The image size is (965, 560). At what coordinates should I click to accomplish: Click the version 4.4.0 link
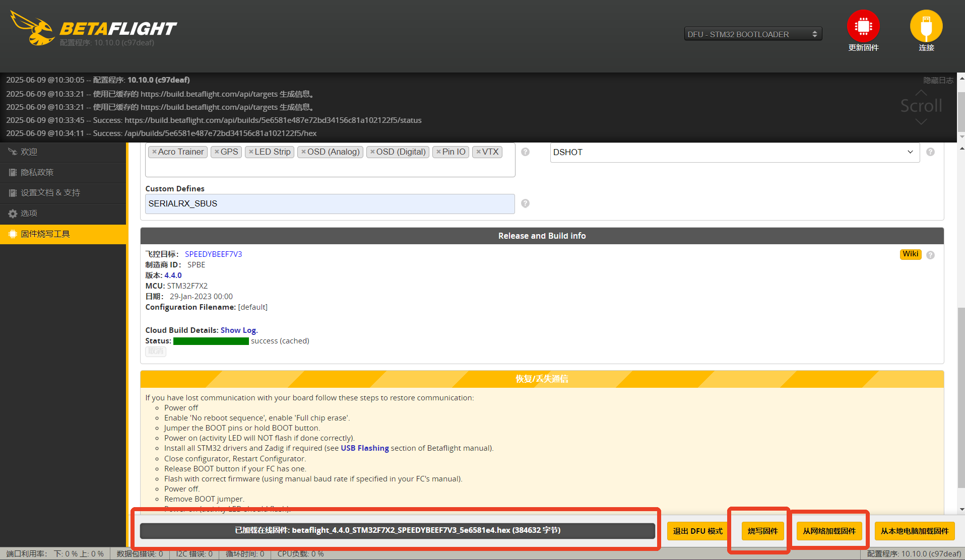coord(173,275)
